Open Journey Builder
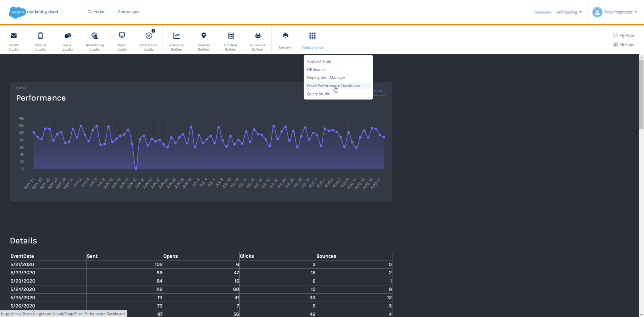 pos(203,41)
